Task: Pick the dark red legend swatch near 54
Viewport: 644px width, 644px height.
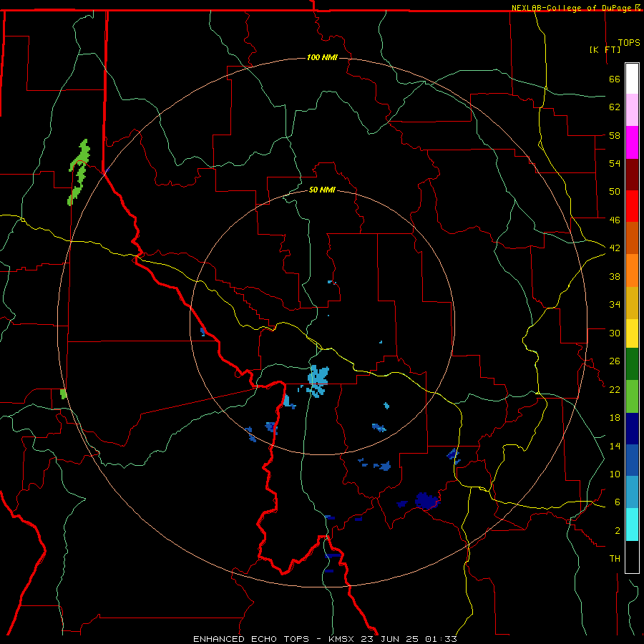Action: pos(632,174)
